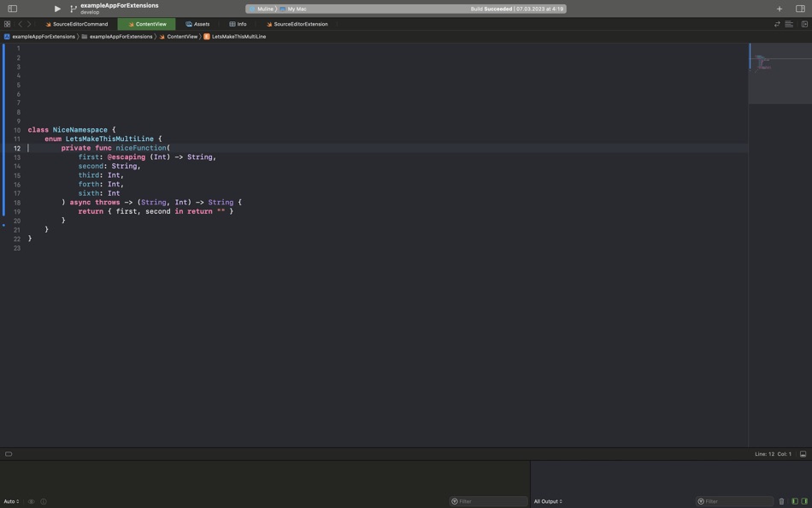Screen dimensions: 812x508
Task: Toggle the console pane
Action: click(x=803, y=501)
